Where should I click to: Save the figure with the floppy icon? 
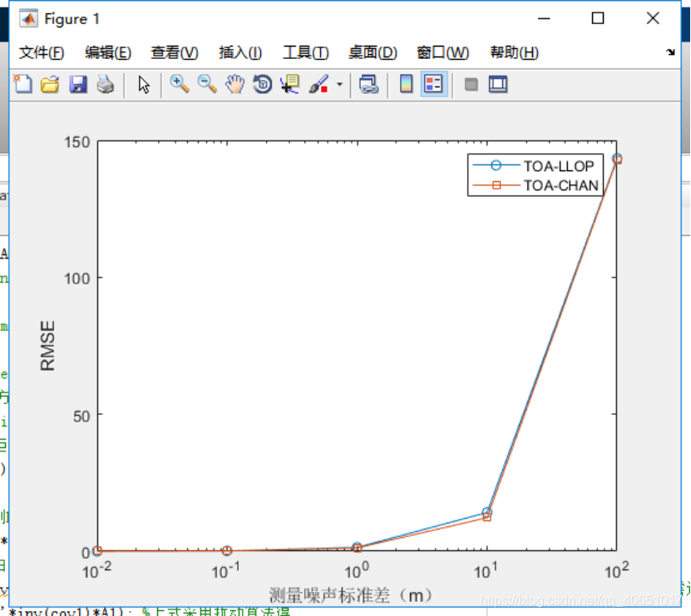[x=78, y=84]
